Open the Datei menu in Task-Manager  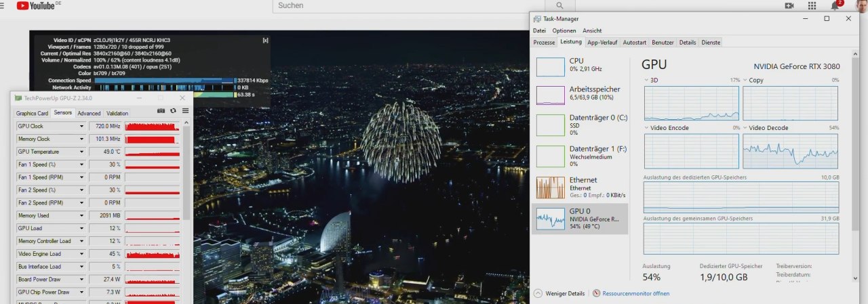pos(539,30)
